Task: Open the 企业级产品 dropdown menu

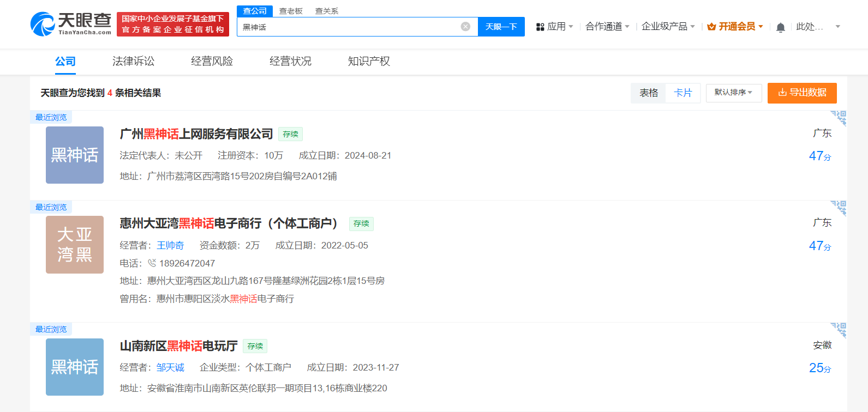Action: pyautogui.click(x=668, y=27)
